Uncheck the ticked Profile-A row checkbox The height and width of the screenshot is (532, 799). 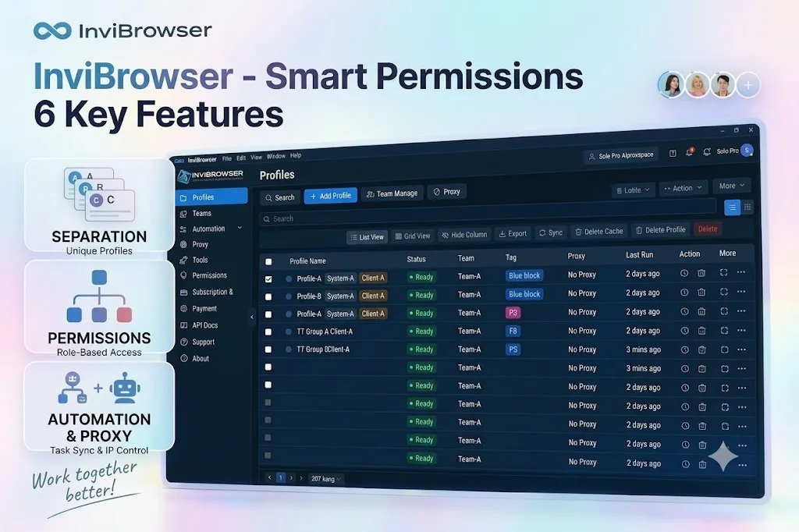268,279
